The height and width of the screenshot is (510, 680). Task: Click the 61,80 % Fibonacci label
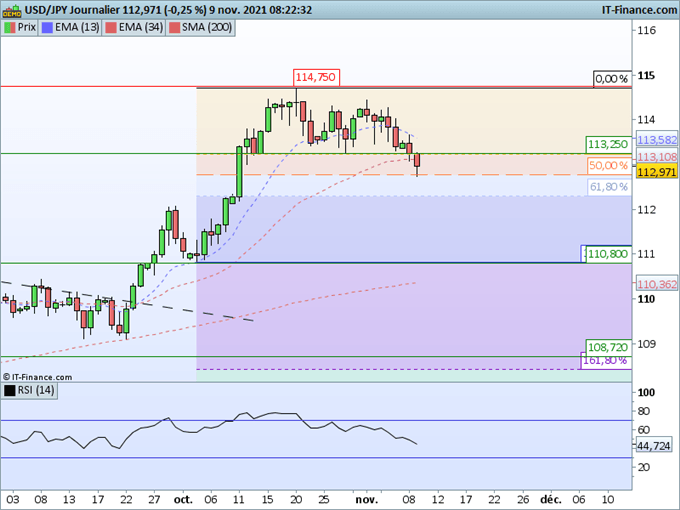[608, 187]
